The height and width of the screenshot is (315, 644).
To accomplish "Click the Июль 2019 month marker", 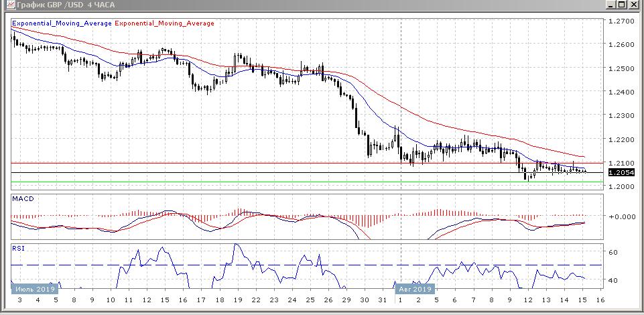I will click(x=34, y=289).
